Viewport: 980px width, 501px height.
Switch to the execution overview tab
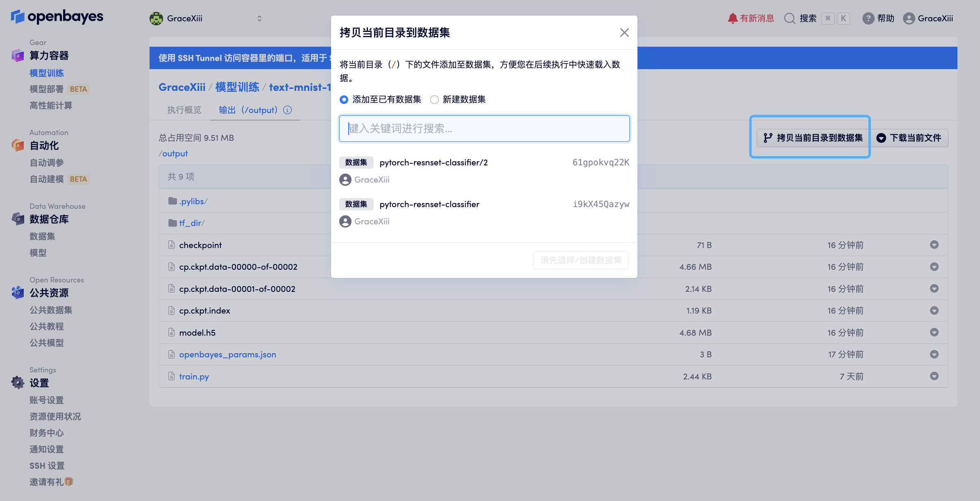pos(184,110)
